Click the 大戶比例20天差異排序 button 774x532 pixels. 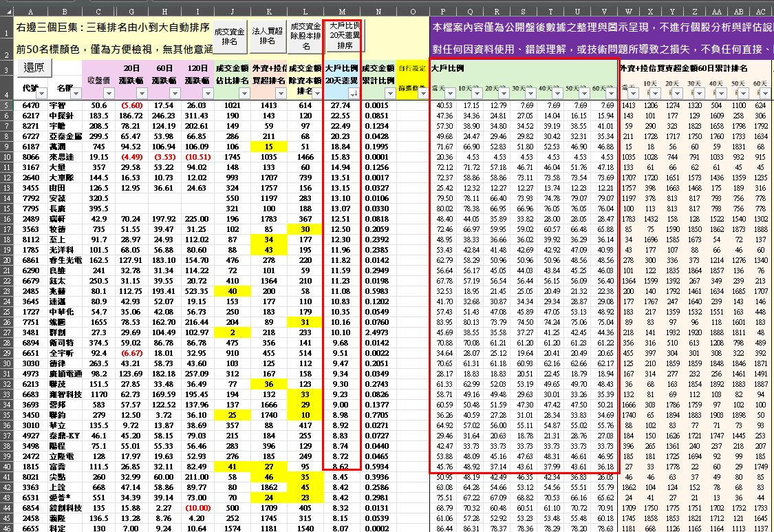pyautogui.click(x=345, y=36)
